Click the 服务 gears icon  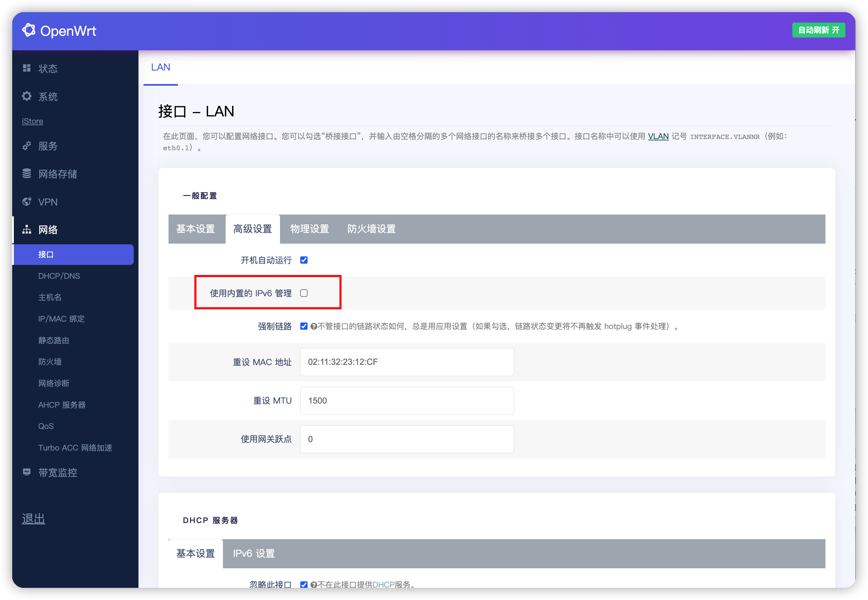coord(26,145)
